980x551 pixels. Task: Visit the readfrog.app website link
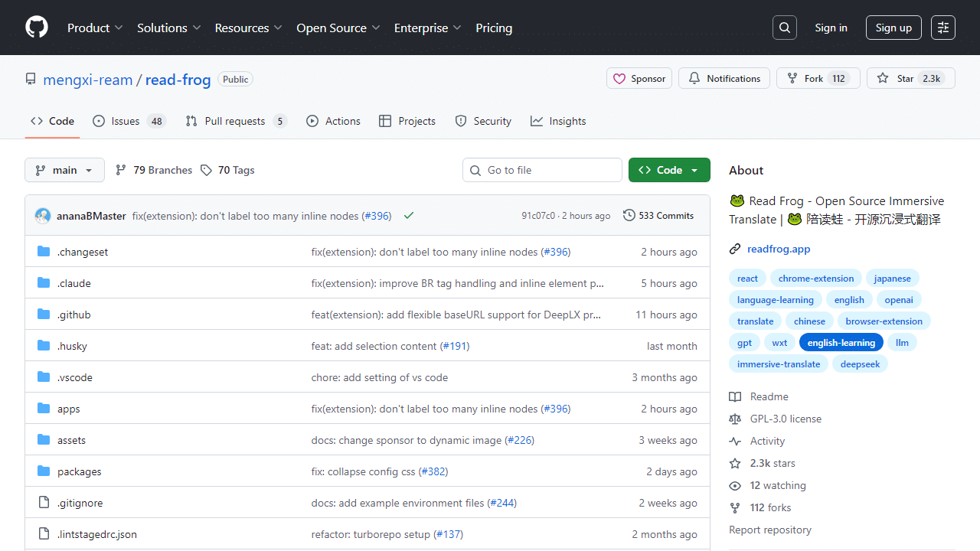pyautogui.click(x=779, y=249)
